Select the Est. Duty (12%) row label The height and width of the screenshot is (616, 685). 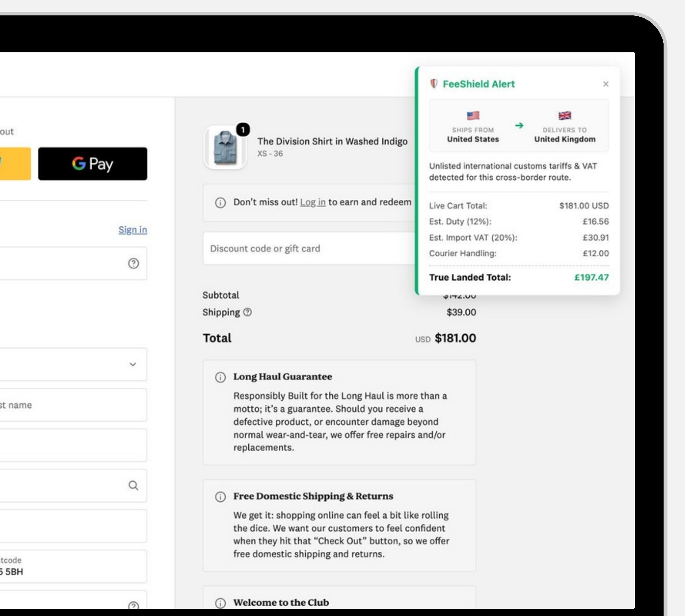pyautogui.click(x=460, y=222)
